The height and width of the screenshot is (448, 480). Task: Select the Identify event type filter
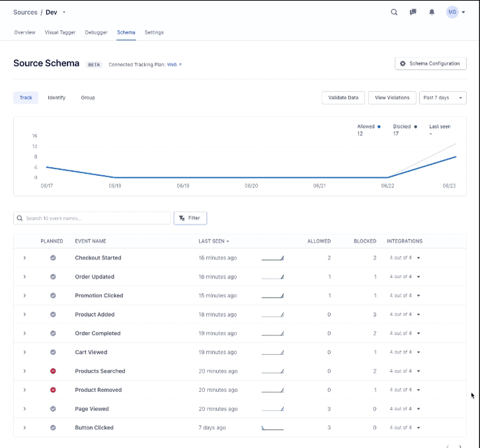[56, 98]
